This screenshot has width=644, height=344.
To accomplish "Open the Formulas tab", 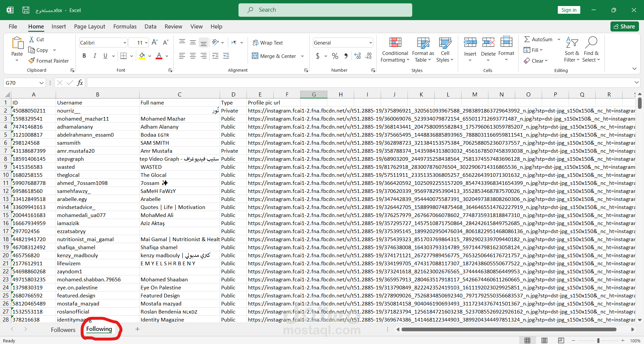I will pyautogui.click(x=125, y=26).
